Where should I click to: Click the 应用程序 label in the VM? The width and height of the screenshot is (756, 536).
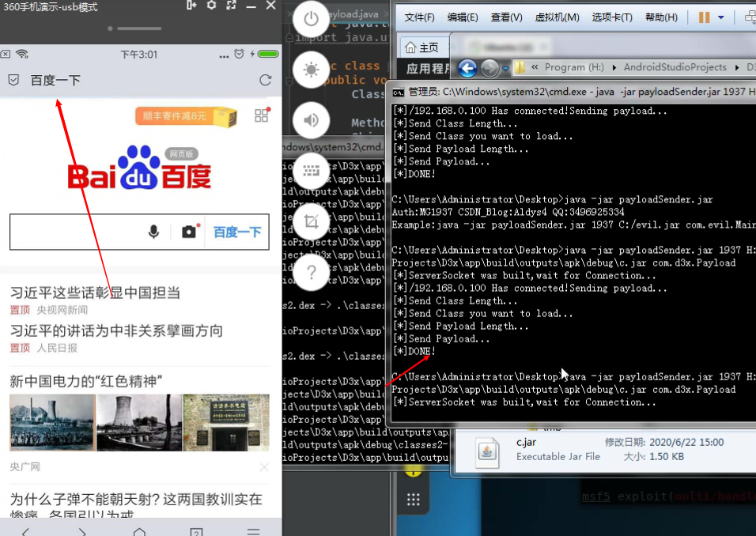[428, 69]
